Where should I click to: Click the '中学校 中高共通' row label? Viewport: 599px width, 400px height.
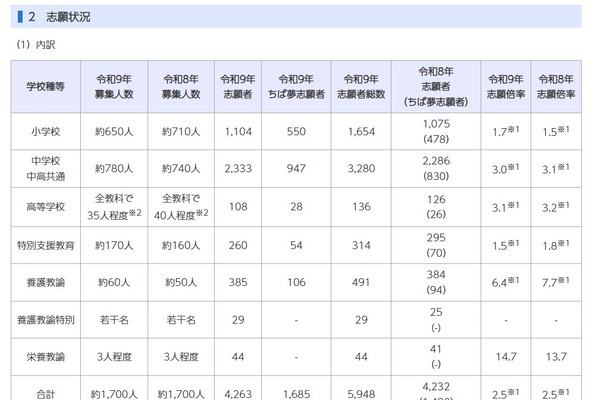(45, 168)
